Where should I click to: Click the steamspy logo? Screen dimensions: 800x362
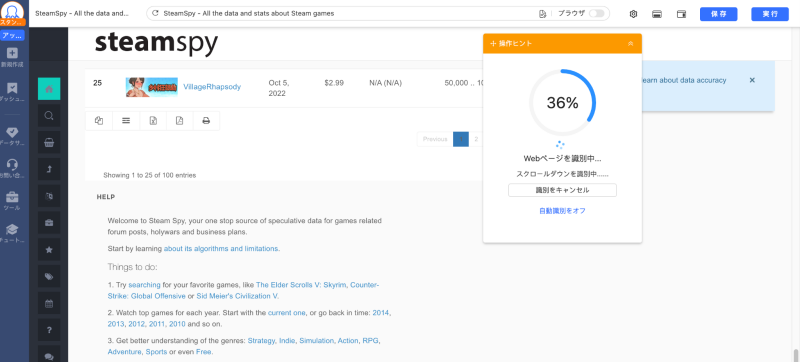pyautogui.click(x=156, y=44)
